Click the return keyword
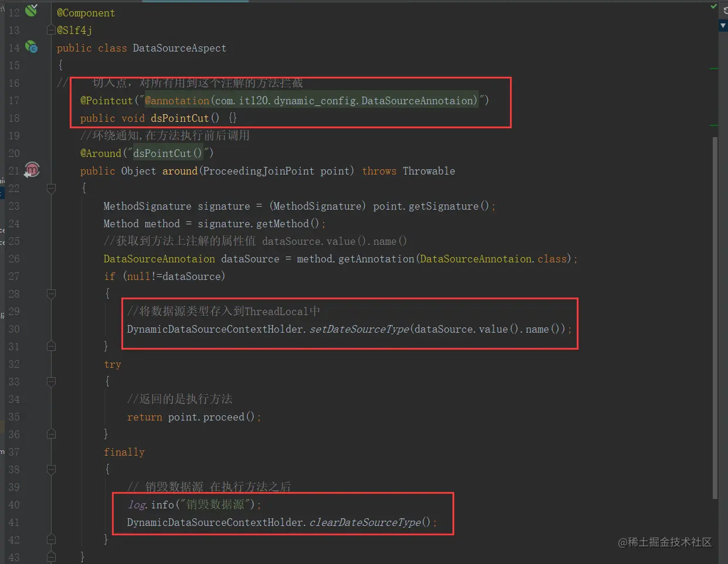The height and width of the screenshot is (564, 728). [x=145, y=417]
